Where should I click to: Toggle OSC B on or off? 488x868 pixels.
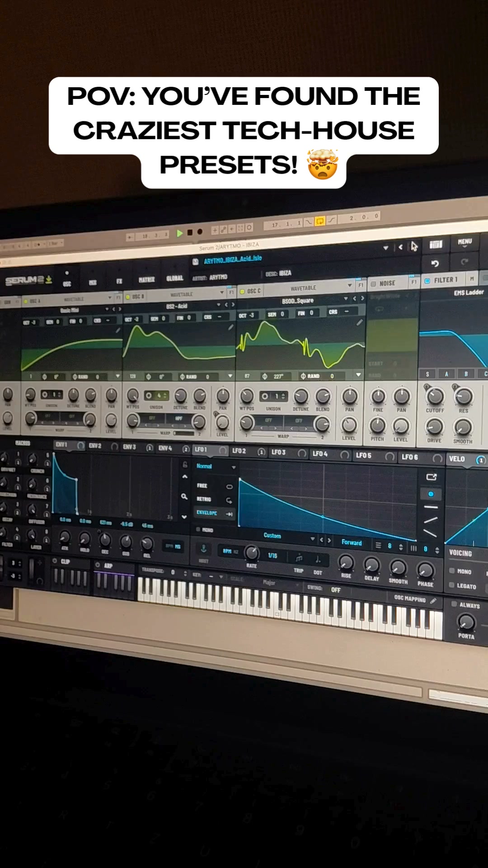pyautogui.click(x=128, y=297)
